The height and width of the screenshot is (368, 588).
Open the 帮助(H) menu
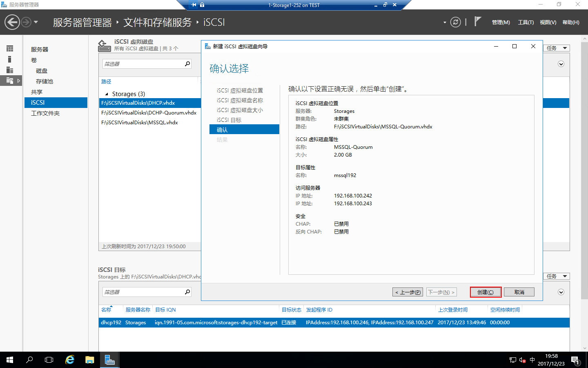pyautogui.click(x=571, y=22)
